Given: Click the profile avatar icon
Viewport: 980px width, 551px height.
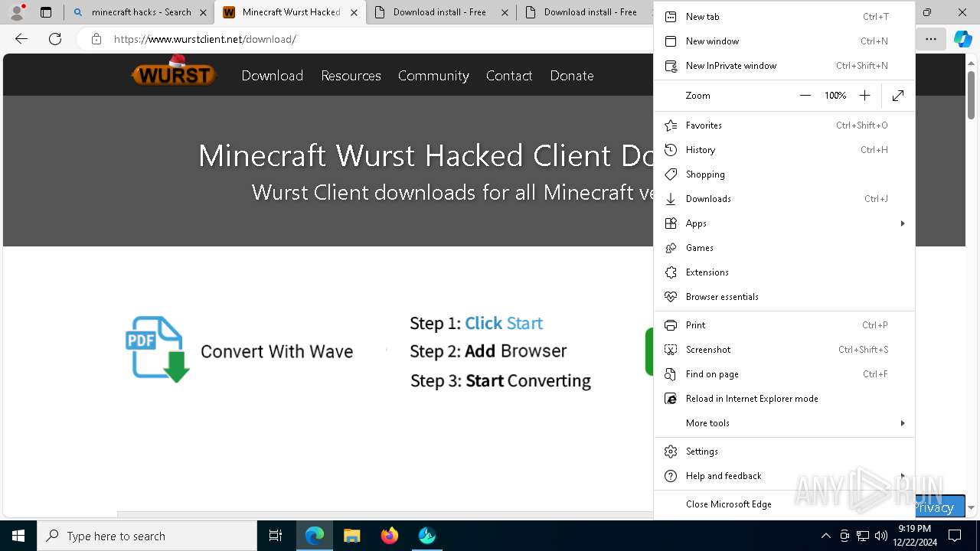Looking at the screenshot, I should pos(17,12).
